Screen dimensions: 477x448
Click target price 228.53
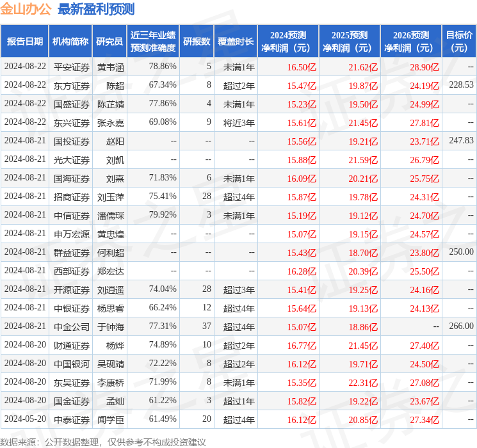461,84
